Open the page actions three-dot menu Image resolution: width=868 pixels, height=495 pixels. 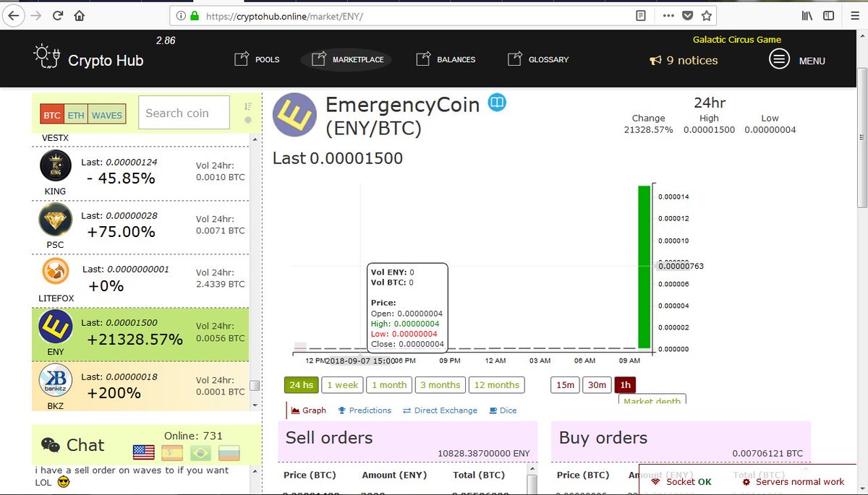click(668, 15)
